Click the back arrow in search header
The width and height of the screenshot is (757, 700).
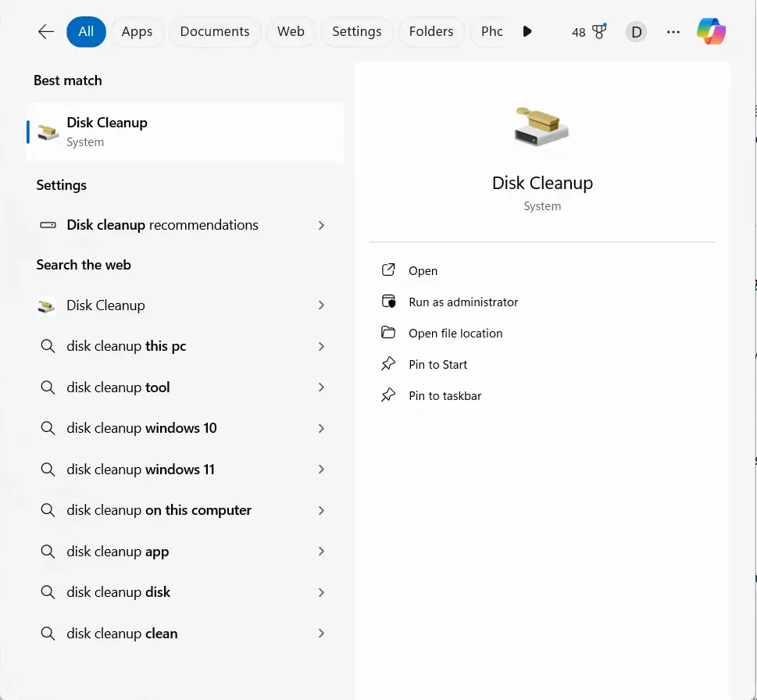tap(46, 31)
